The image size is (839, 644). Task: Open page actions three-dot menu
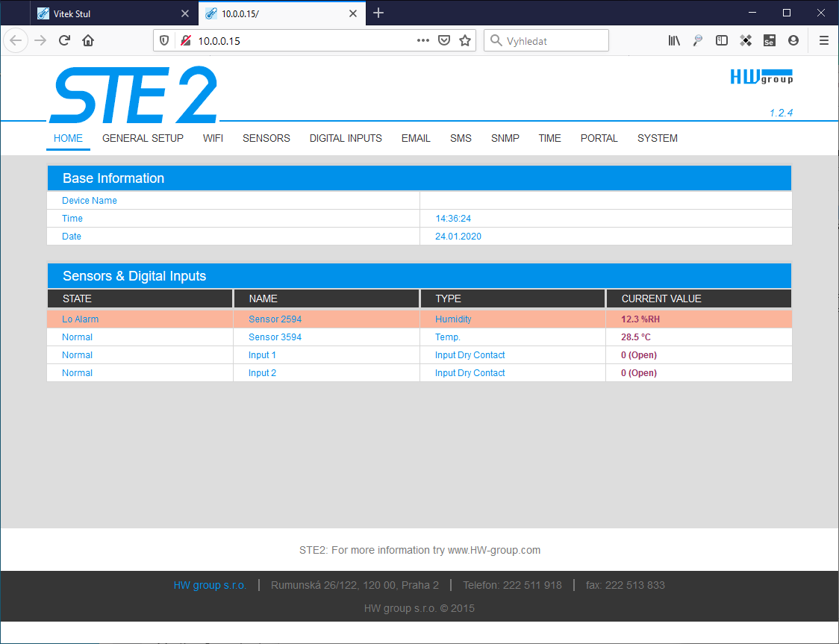click(x=422, y=40)
